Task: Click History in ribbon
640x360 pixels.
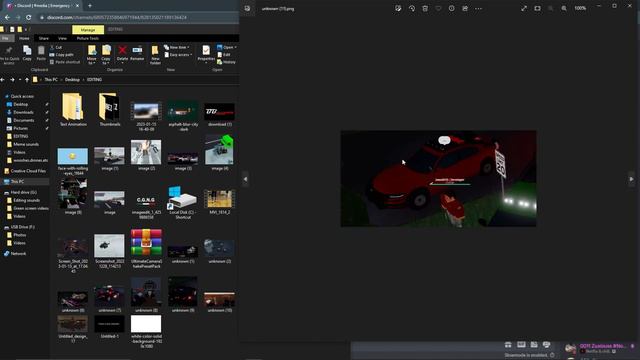Action: [226, 62]
